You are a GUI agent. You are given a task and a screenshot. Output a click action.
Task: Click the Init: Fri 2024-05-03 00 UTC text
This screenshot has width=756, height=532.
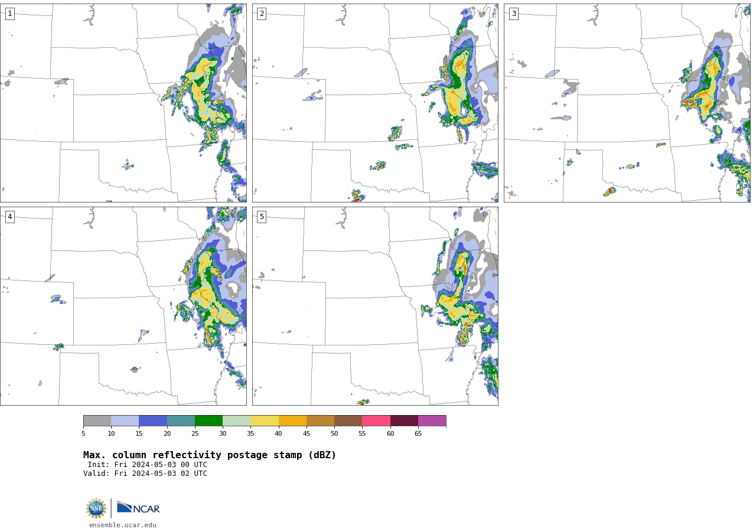coord(148,465)
